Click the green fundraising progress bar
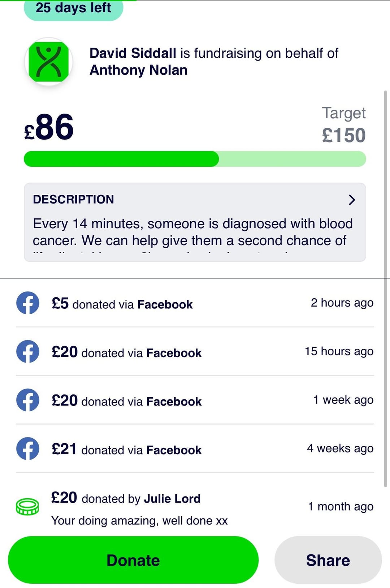390x588 pixels. pos(195,159)
